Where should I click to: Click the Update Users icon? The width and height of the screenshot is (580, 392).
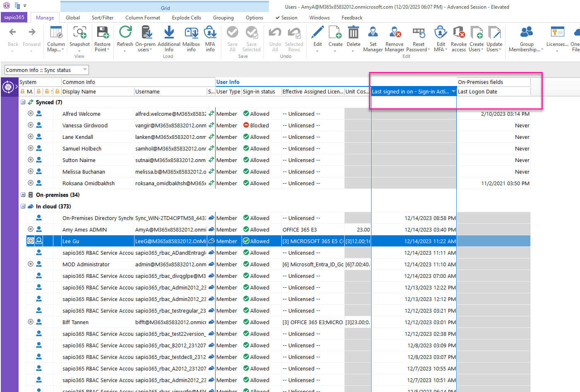pyautogui.click(x=494, y=32)
